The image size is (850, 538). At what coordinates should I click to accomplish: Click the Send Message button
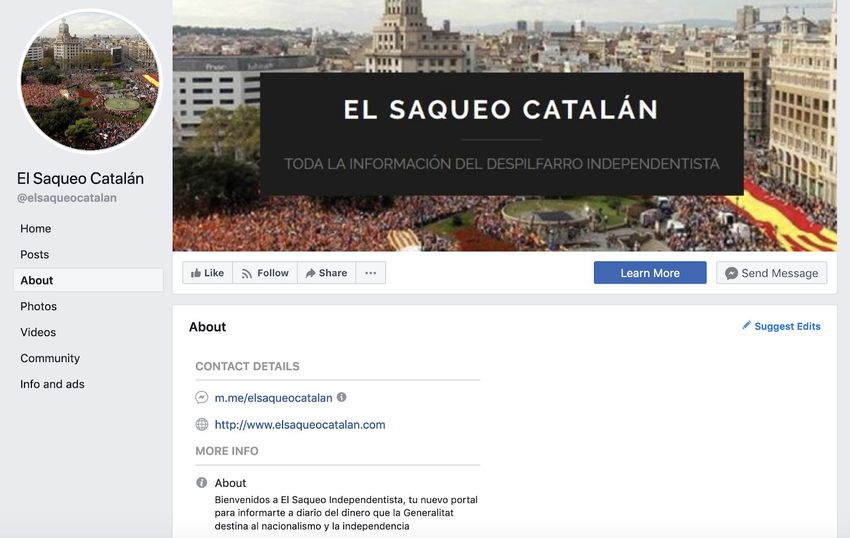click(x=771, y=273)
